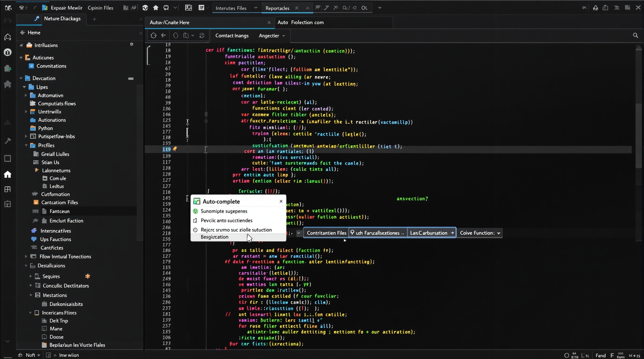
Task: Click the pin icon before Neture Diackags
Action: (37, 18)
